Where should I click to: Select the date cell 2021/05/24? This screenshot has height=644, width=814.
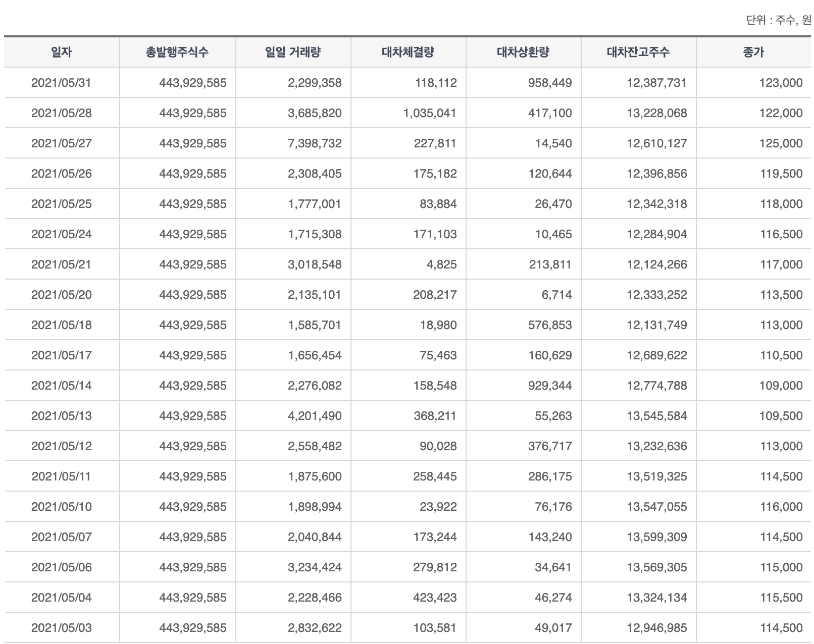click(x=62, y=234)
